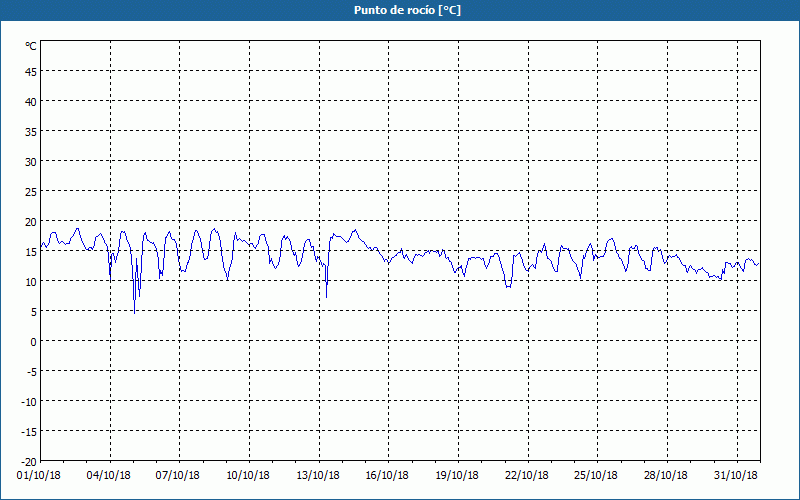Click the 22/10/18 date label
The image size is (800, 500).
527,476
